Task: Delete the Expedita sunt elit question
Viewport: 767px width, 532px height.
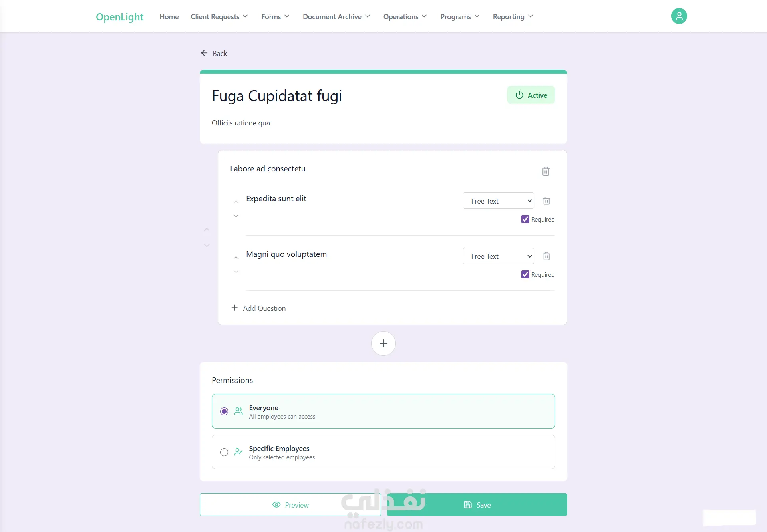Action: tap(546, 201)
